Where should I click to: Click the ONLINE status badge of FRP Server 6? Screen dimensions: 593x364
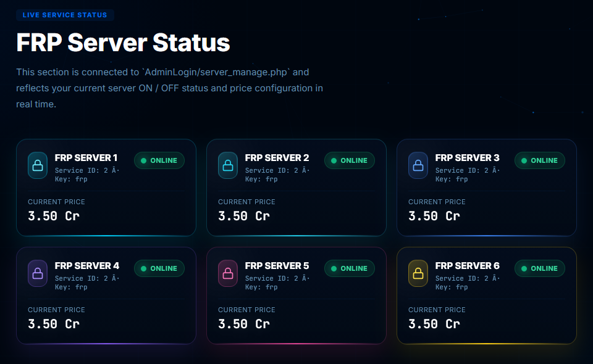click(x=540, y=268)
